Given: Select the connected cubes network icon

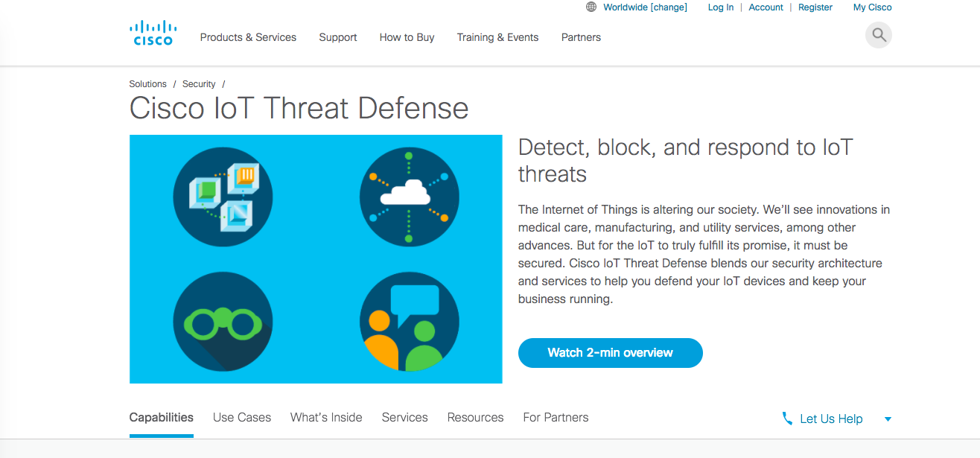Looking at the screenshot, I should coord(223,197).
